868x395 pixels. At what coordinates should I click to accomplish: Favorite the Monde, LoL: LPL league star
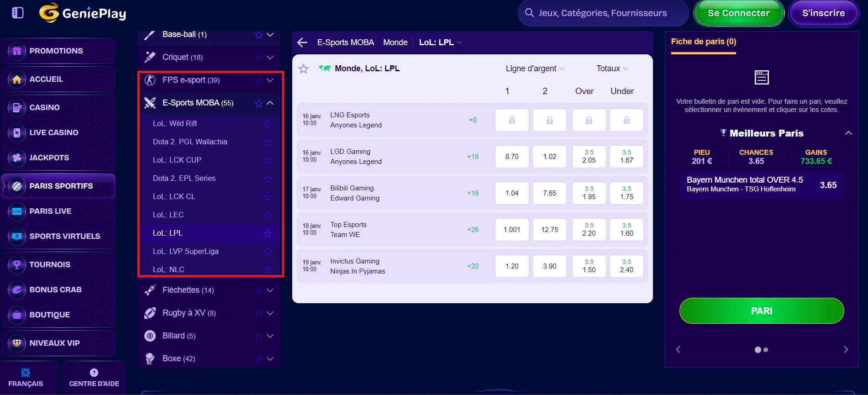pyautogui.click(x=303, y=68)
